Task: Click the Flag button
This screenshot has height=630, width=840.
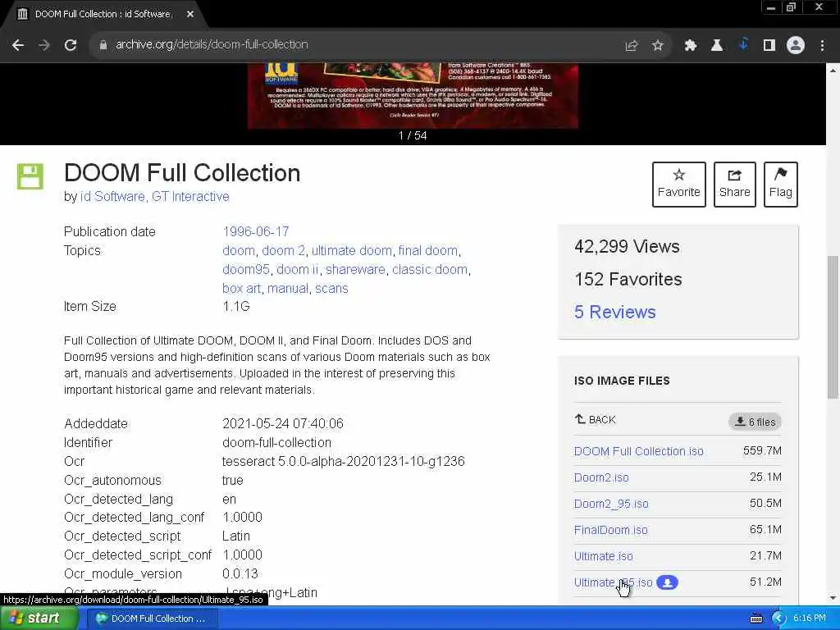Action: (x=781, y=185)
